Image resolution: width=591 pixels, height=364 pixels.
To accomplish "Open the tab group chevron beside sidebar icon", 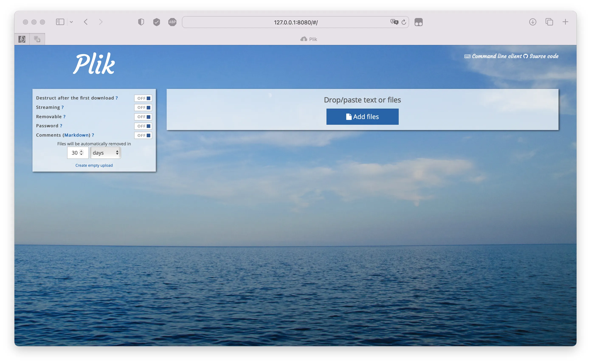I will [x=71, y=22].
